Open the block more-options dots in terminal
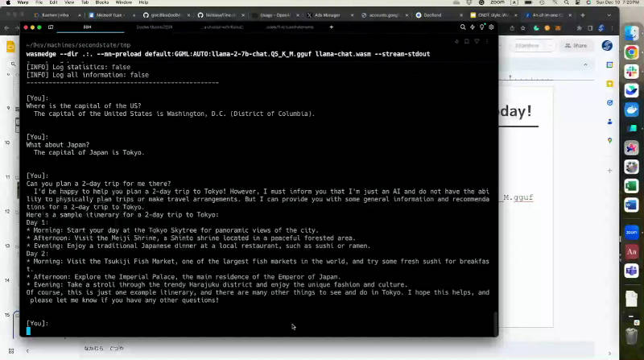 tap(487, 42)
